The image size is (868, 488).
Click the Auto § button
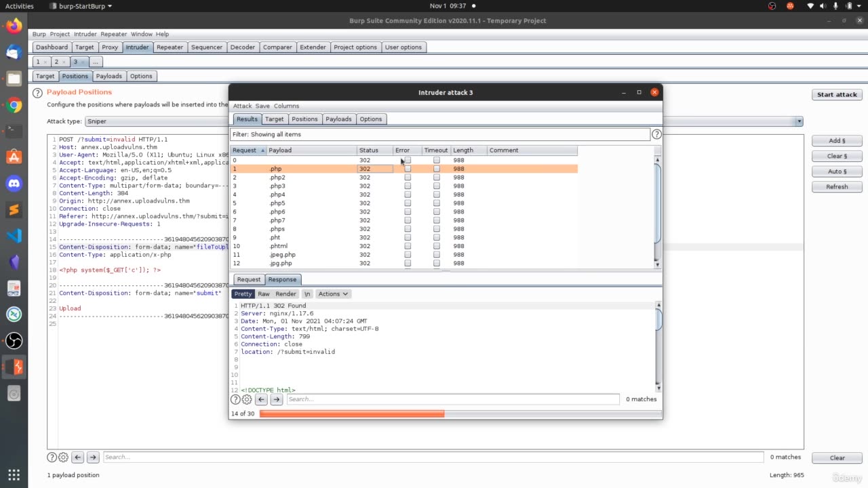pos(837,171)
